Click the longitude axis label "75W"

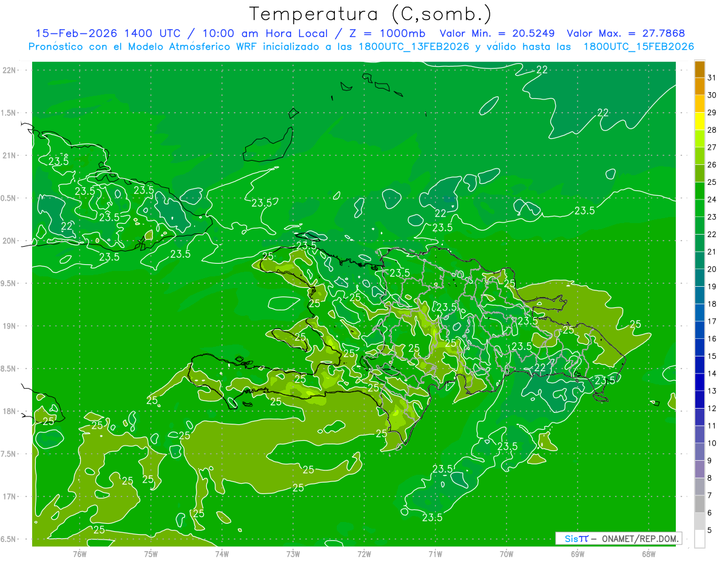click(151, 554)
